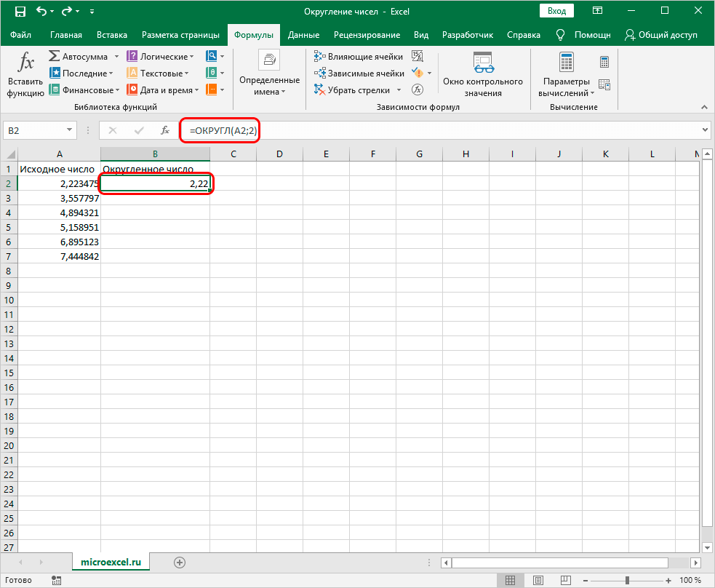Add a new sheet with plus button
The width and height of the screenshot is (715, 588).
tap(180, 562)
